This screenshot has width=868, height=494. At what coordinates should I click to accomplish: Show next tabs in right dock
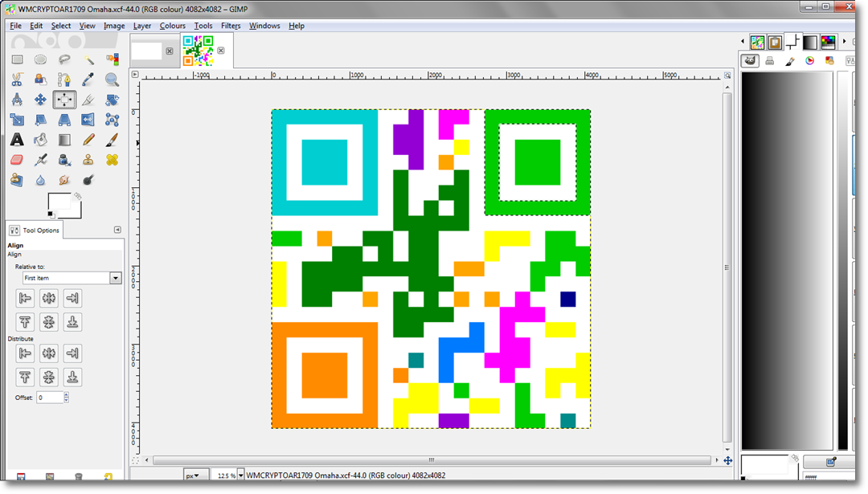click(x=844, y=42)
